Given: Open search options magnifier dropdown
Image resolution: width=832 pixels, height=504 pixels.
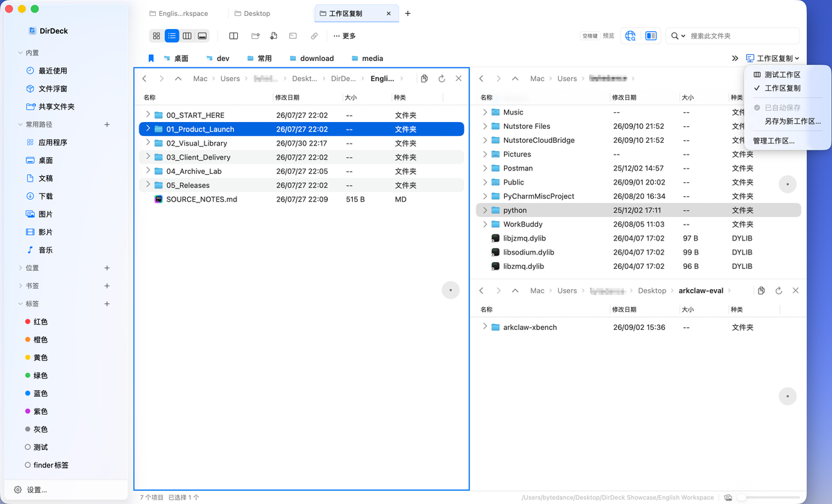Looking at the screenshot, I should point(677,35).
